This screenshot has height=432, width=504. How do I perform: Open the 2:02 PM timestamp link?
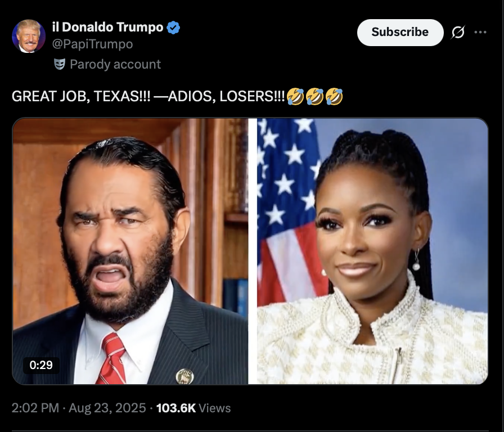click(35, 408)
